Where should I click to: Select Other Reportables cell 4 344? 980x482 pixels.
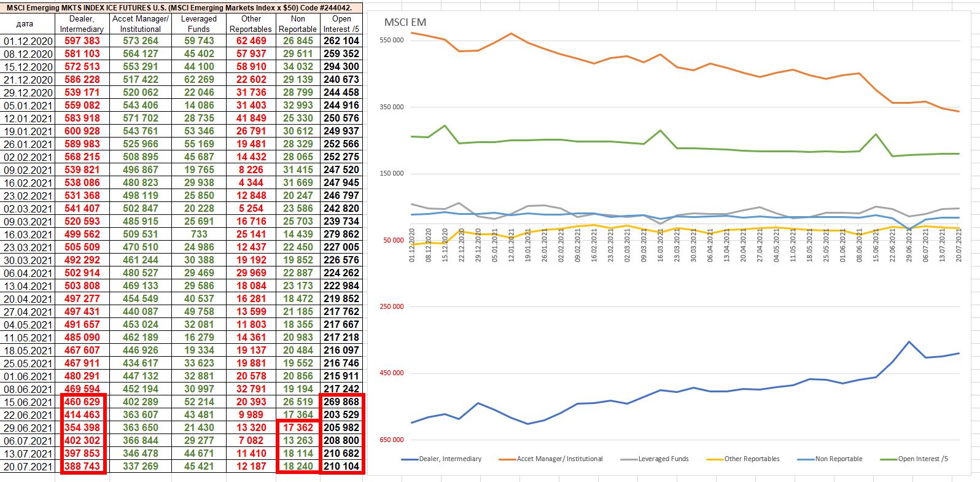pos(251,182)
